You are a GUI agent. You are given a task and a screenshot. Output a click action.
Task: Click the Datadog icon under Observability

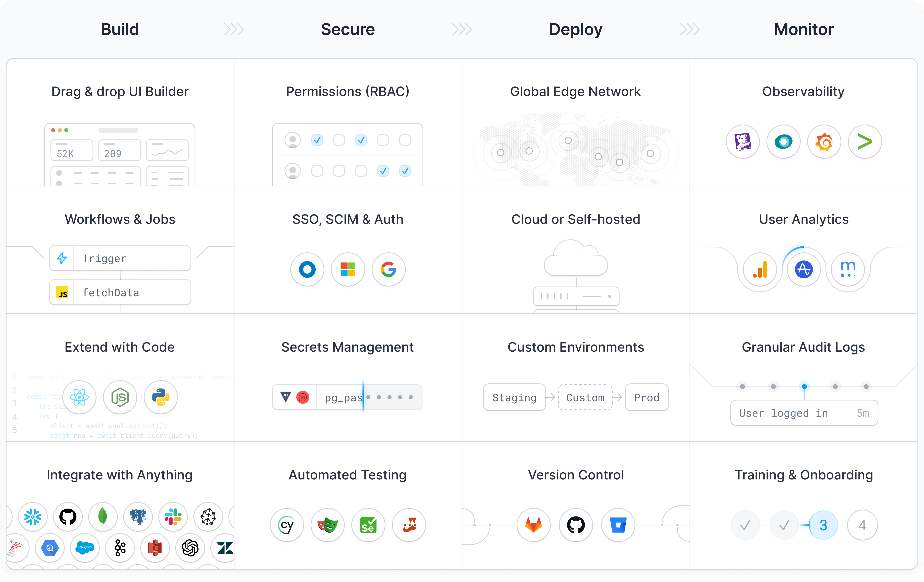[x=743, y=142]
